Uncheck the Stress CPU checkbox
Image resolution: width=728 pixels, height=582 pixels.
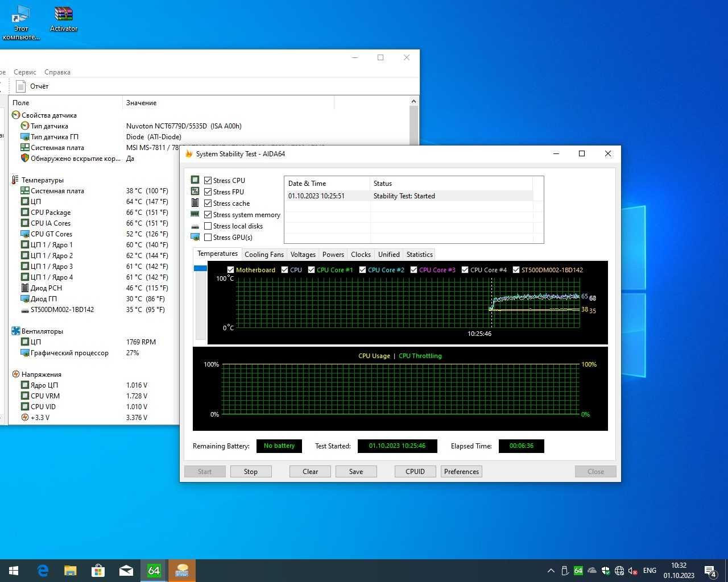click(208, 180)
